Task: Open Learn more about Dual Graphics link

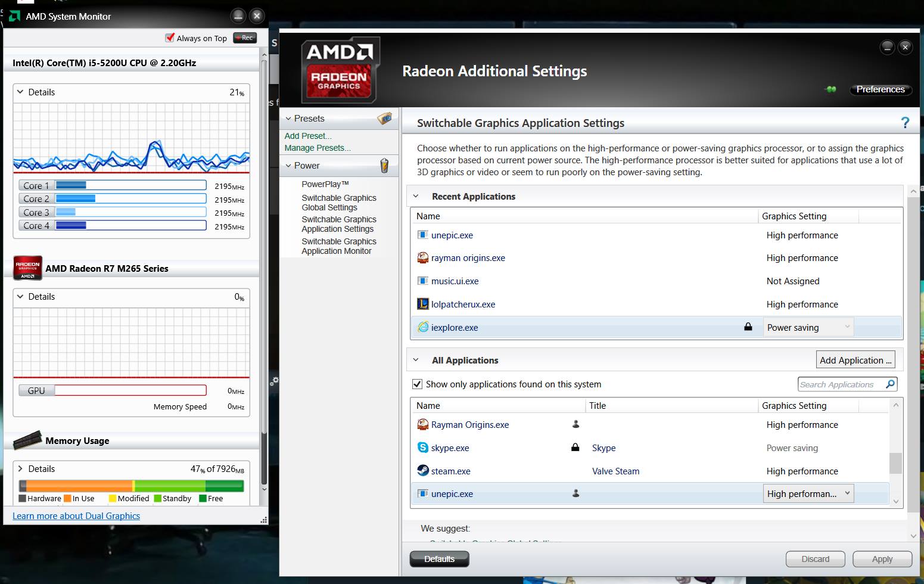Action: point(76,516)
